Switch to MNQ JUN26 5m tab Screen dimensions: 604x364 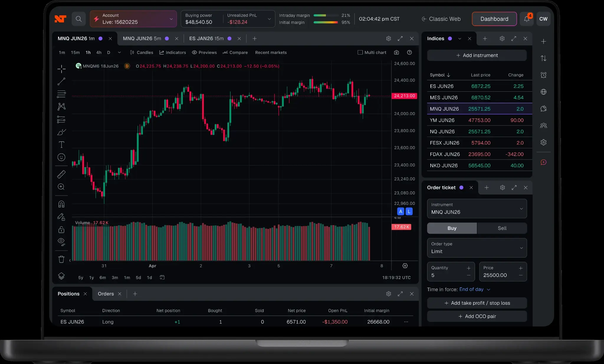142,39
